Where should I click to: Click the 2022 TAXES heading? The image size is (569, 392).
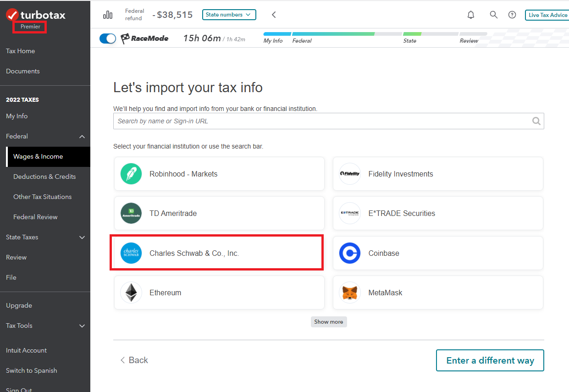[x=22, y=99]
